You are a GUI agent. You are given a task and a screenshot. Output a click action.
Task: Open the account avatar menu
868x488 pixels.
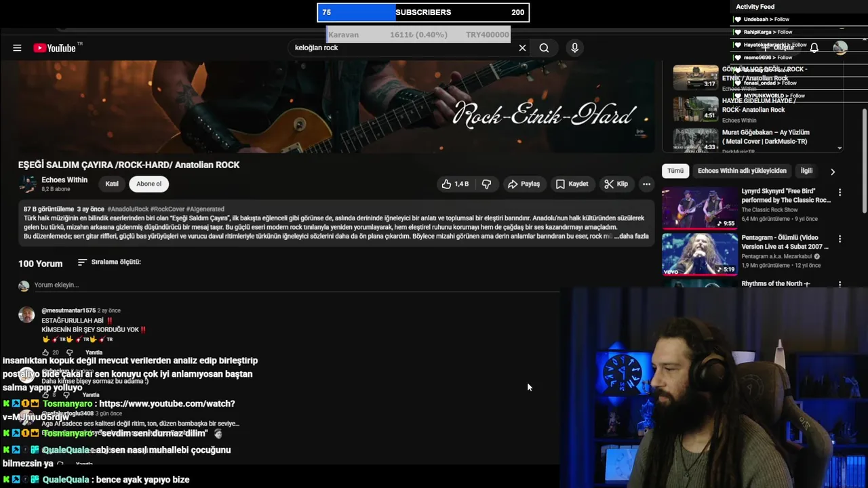(840, 47)
